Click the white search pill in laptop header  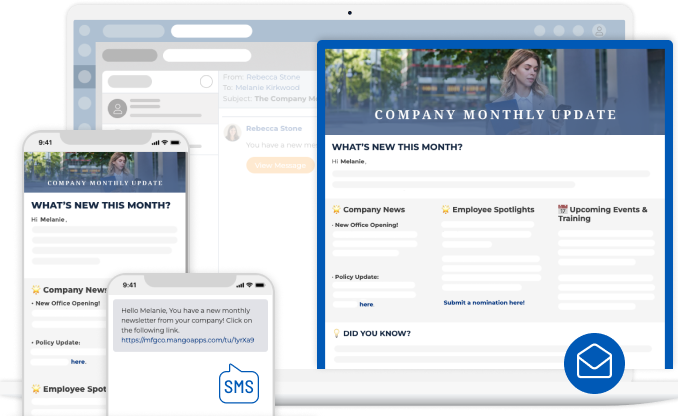click(x=211, y=31)
